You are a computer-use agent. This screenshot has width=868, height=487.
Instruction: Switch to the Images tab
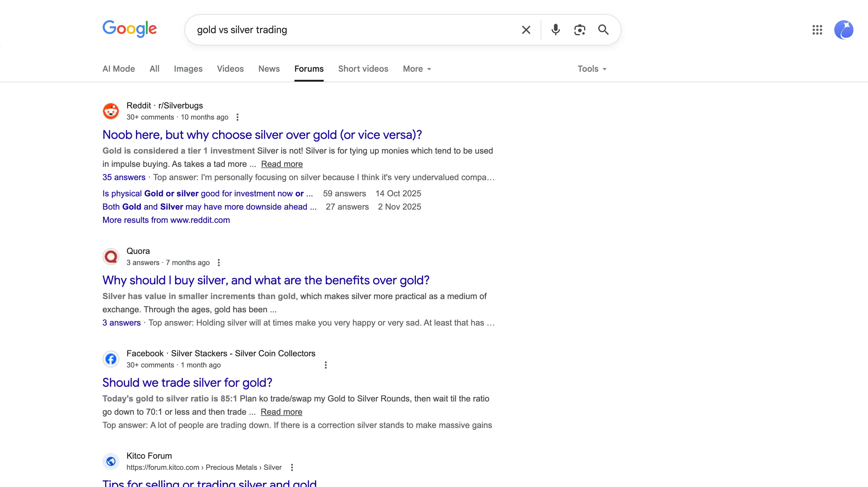click(x=188, y=69)
